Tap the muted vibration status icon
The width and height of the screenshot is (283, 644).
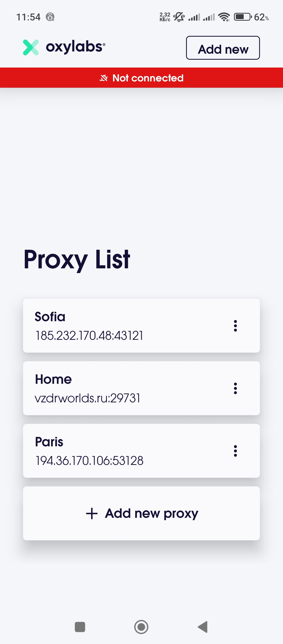click(x=179, y=17)
